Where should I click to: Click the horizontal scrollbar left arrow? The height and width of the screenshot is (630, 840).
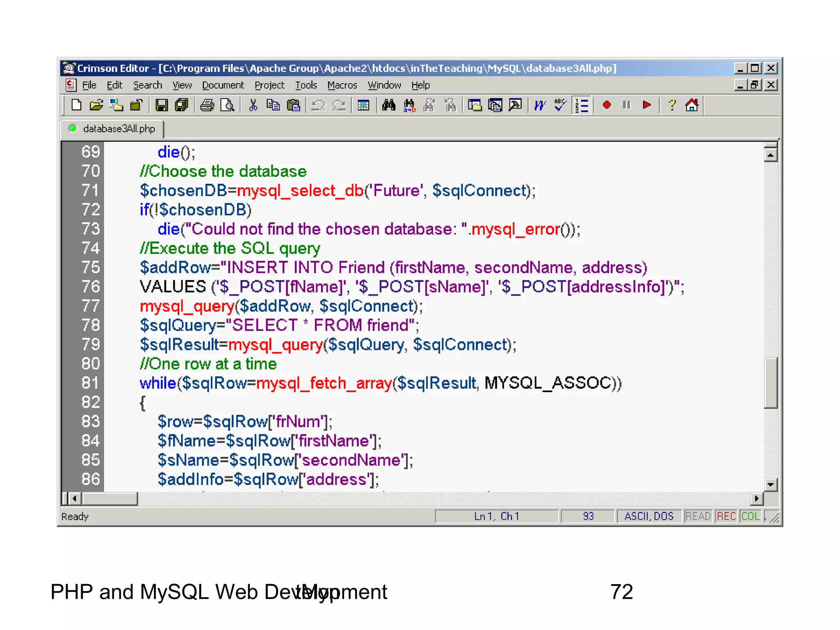[74, 499]
